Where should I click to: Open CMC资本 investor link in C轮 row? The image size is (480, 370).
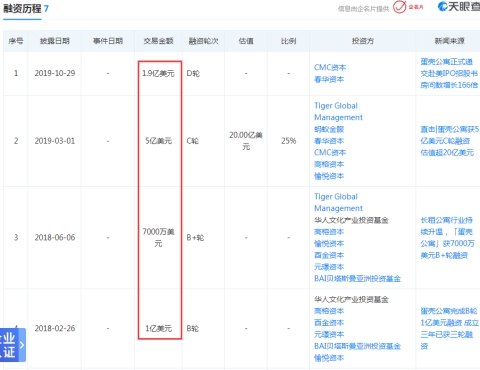pyautogui.click(x=330, y=152)
